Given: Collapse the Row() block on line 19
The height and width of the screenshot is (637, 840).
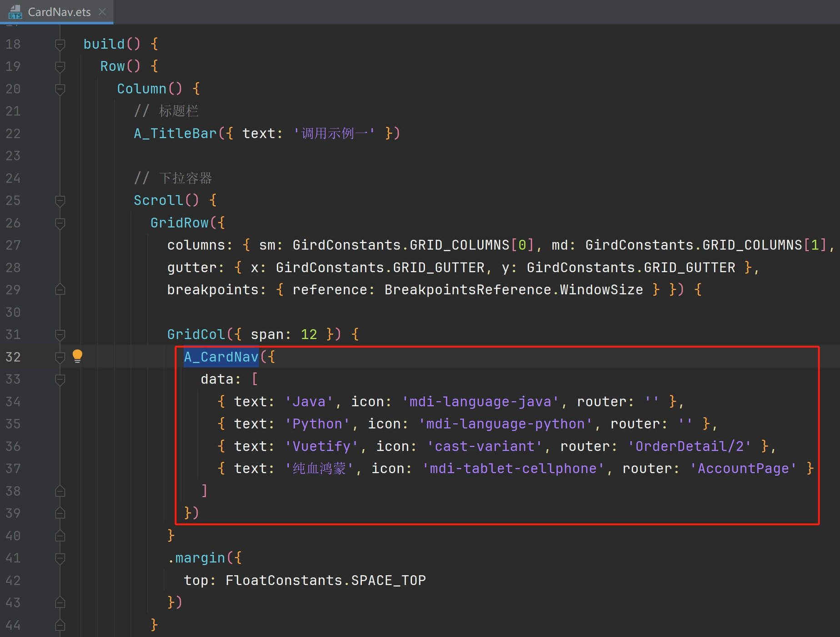Looking at the screenshot, I should pos(60,66).
